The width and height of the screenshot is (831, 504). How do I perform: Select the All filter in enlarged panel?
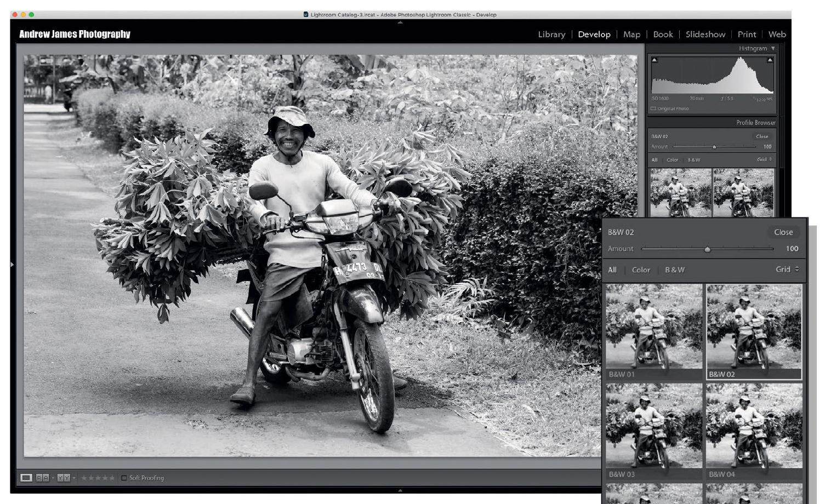click(612, 270)
